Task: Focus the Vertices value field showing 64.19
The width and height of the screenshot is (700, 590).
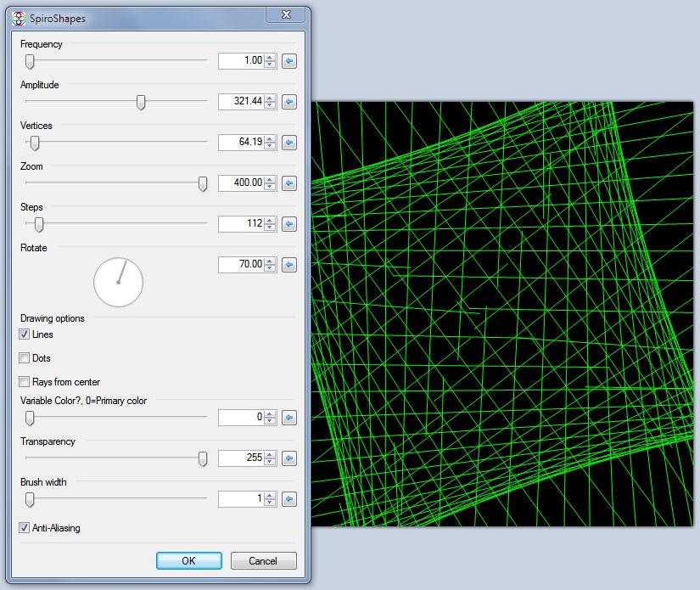Action: click(x=242, y=143)
